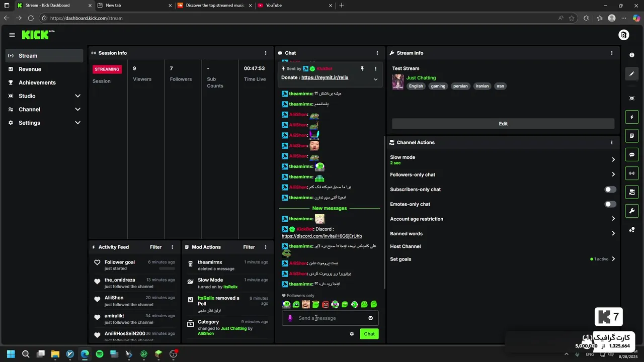Open the Discord invite link in chat
The width and height of the screenshot is (644, 362).
321,236
